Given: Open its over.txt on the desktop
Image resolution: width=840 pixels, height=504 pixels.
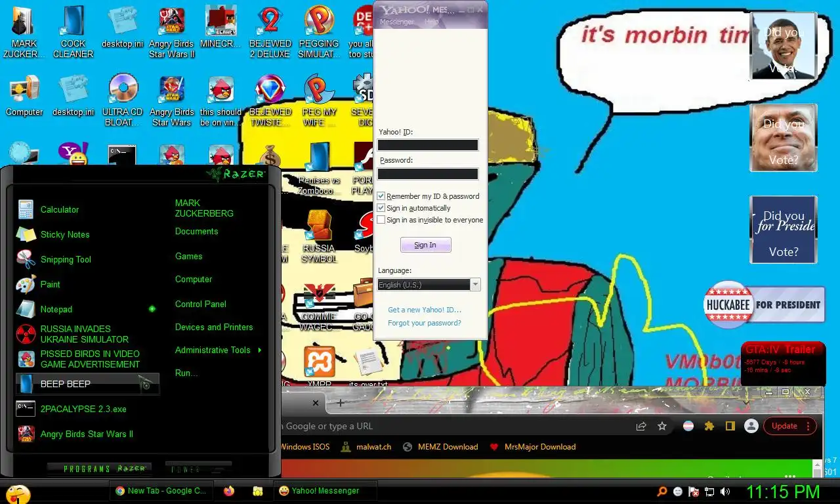Looking at the screenshot, I should click(x=368, y=367).
